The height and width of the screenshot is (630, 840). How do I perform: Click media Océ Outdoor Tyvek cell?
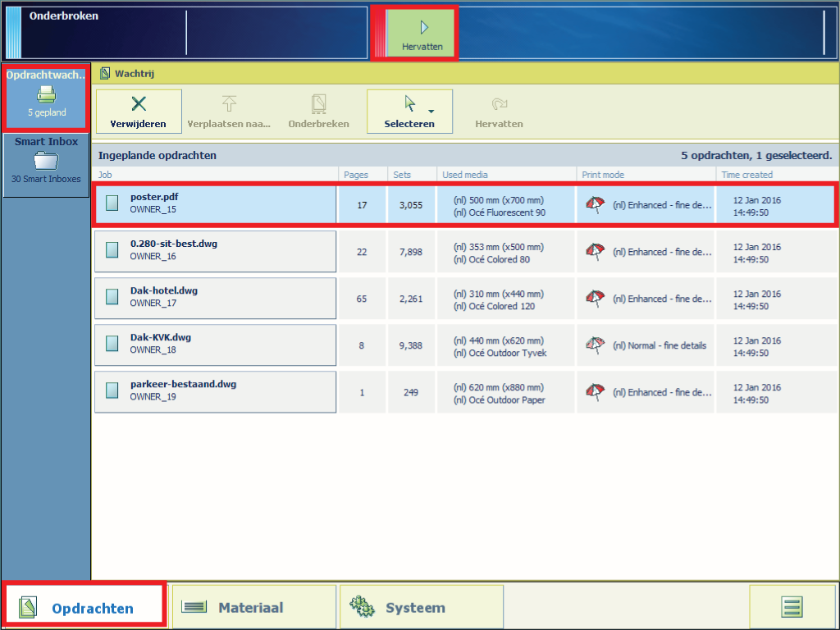tap(506, 345)
